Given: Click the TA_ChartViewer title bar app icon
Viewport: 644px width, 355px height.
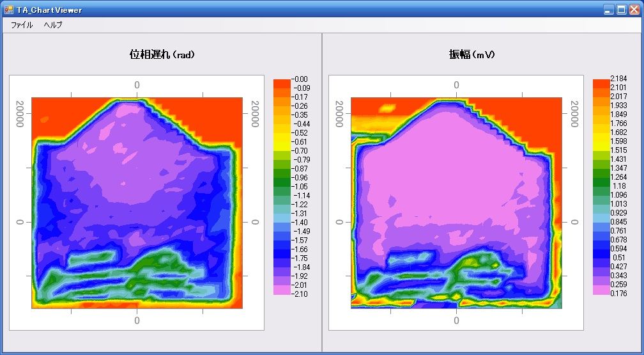Looking at the screenshot, I should pyautogui.click(x=9, y=10).
